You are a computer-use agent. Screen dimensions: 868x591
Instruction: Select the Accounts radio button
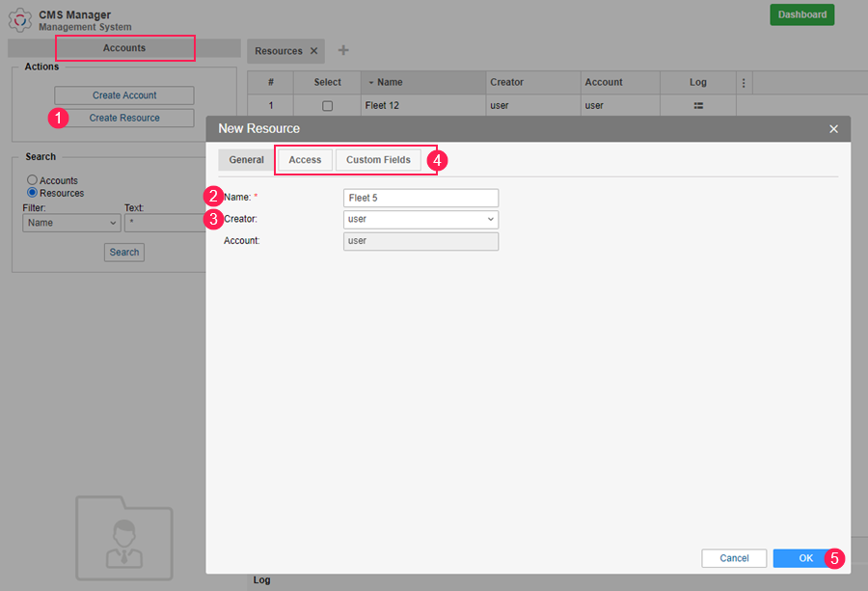tap(33, 180)
